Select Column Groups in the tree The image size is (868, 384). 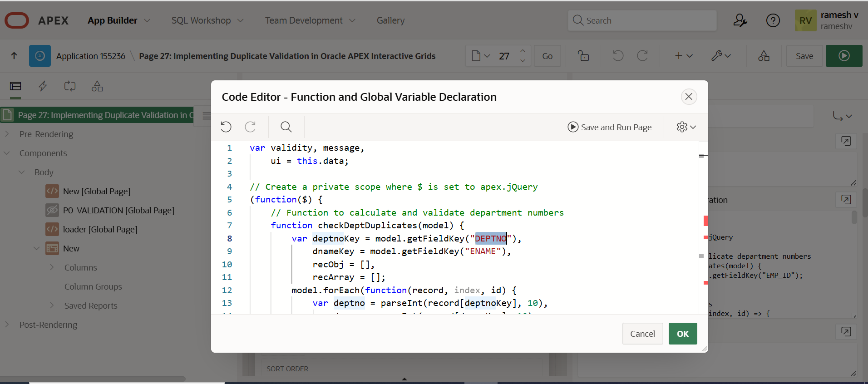point(93,286)
